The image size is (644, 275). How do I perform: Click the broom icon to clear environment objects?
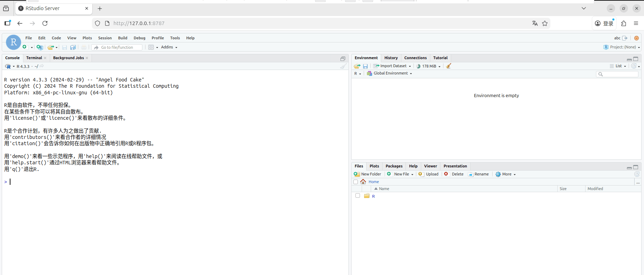449,66
